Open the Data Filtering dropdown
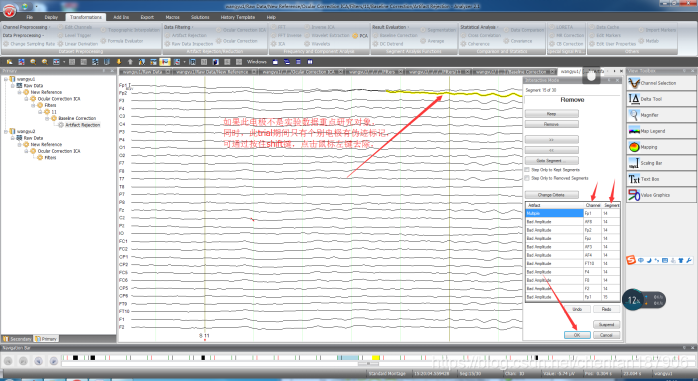Viewport: 698px width, 381px height. (179, 27)
